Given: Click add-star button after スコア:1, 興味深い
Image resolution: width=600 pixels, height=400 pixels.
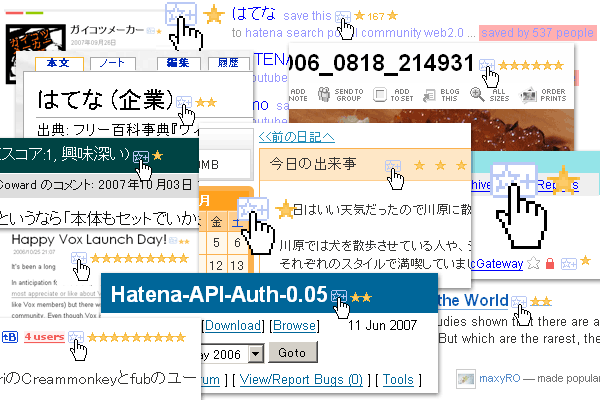Looking at the screenshot, I should (x=141, y=156).
